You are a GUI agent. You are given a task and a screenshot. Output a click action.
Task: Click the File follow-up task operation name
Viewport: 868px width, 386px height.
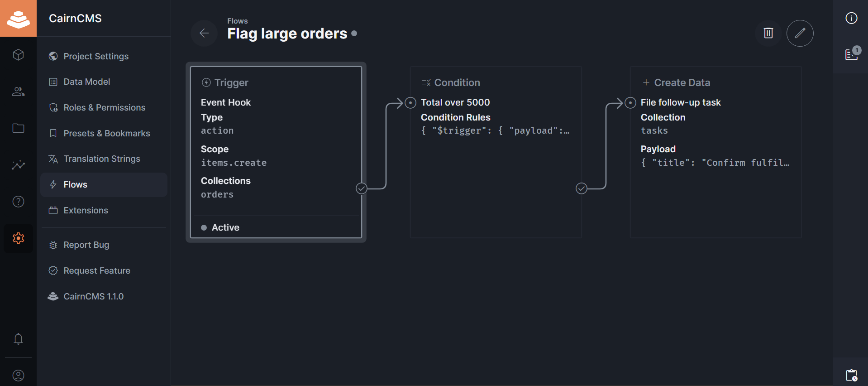coord(681,102)
